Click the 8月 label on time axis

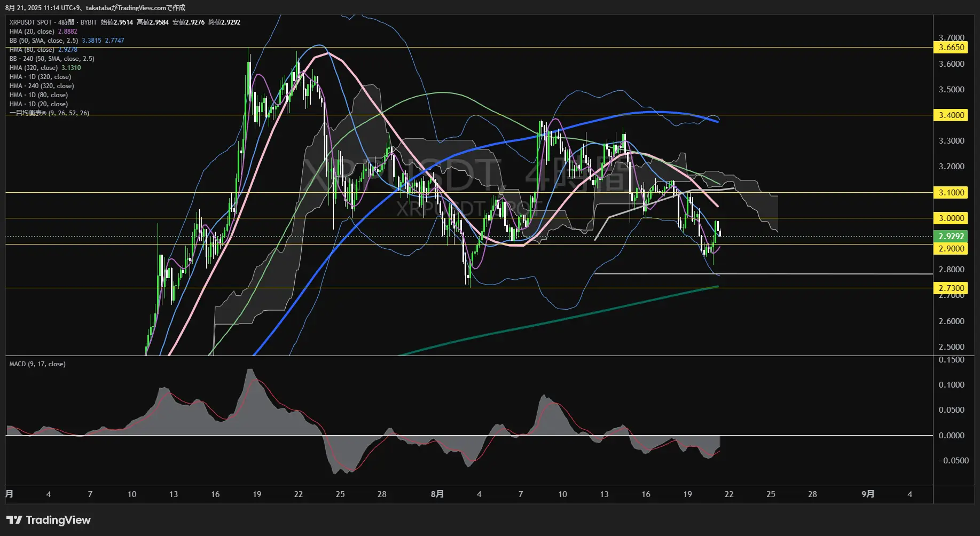tap(437, 494)
